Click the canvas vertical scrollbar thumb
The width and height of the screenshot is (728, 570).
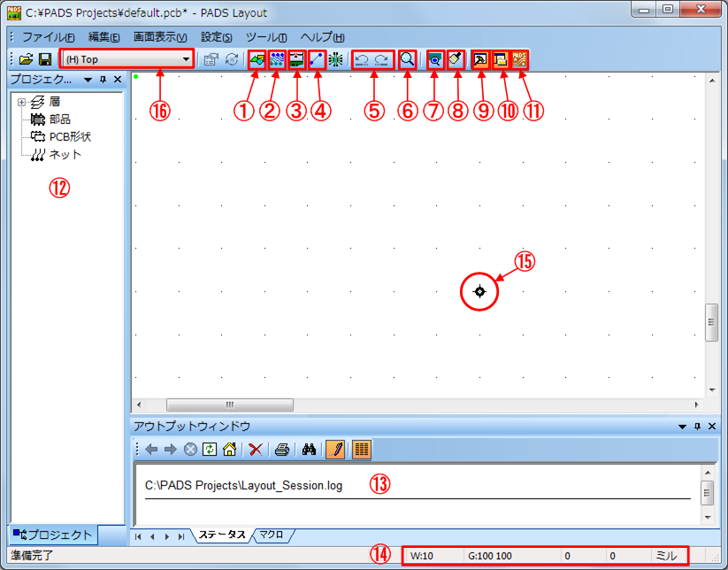click(x=711, y=322)
